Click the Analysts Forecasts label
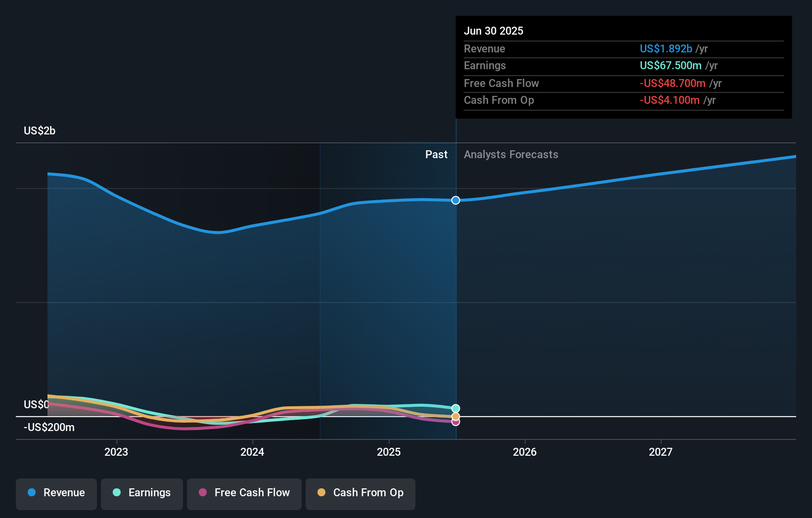This screenshot has width=812, height=518. (511, 155)
